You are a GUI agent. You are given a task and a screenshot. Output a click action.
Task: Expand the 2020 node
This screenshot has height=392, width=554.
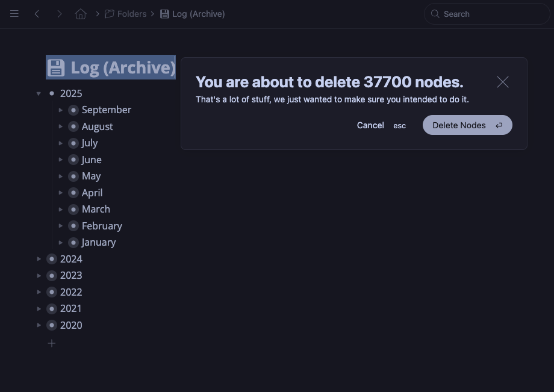click(39, 325)
